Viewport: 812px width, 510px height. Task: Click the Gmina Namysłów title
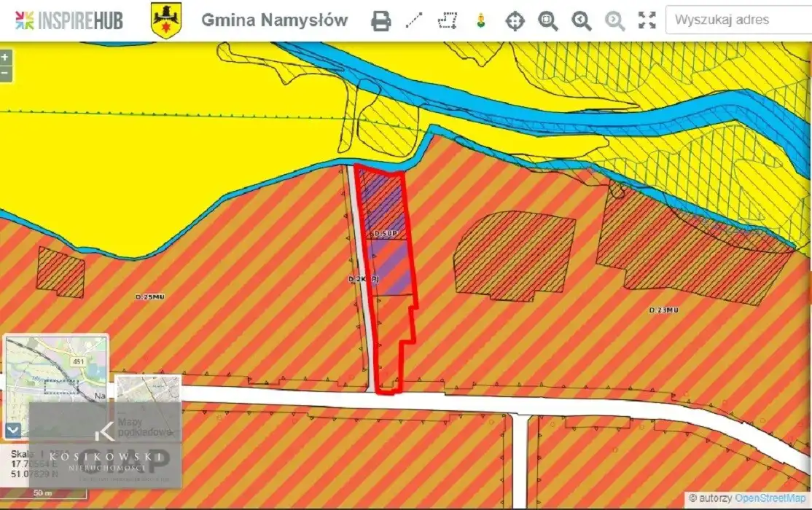(274, 20)
